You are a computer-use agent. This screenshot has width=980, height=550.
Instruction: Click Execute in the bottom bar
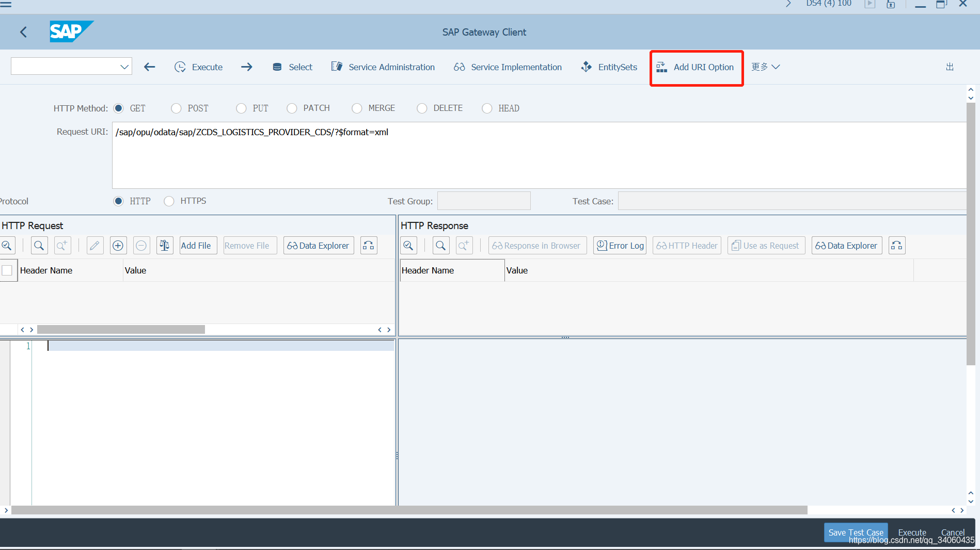click(912, 532)
